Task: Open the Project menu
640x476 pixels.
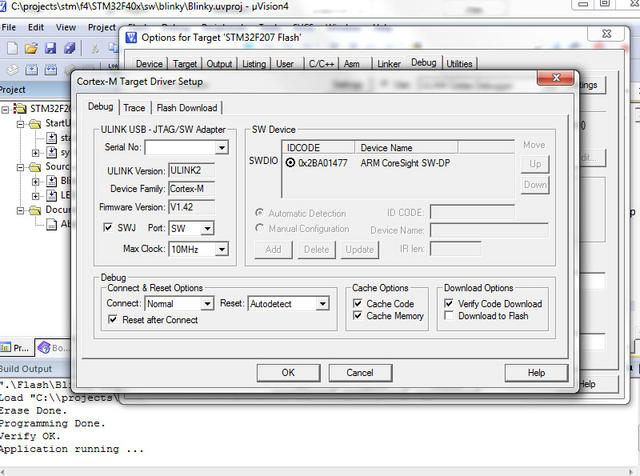Action: (x=102, y=27)
